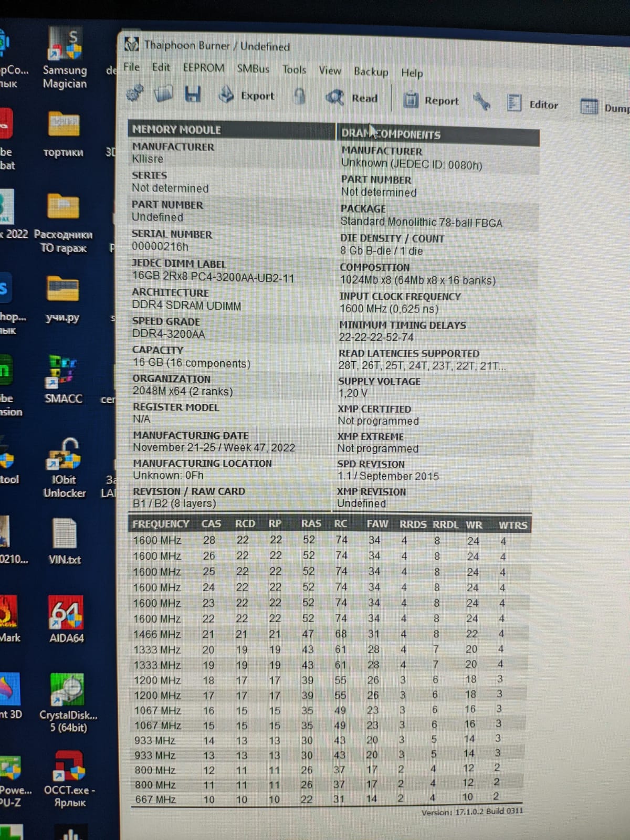Viewport: 630px width, 840px height.
Task: Click the Report toolbar button
Action: pyautogui.click(x=431, y=100)
